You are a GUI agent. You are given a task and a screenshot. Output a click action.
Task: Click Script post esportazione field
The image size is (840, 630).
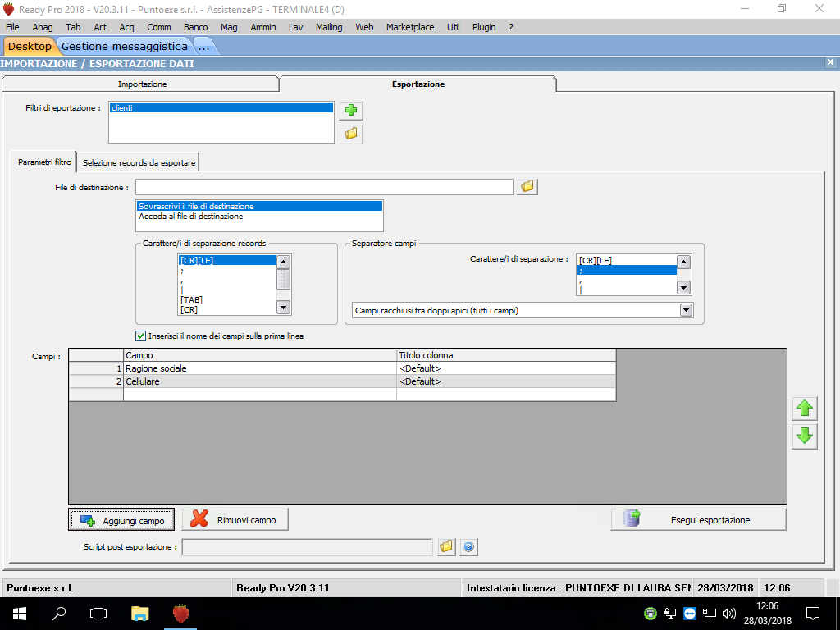click(307, 547)
